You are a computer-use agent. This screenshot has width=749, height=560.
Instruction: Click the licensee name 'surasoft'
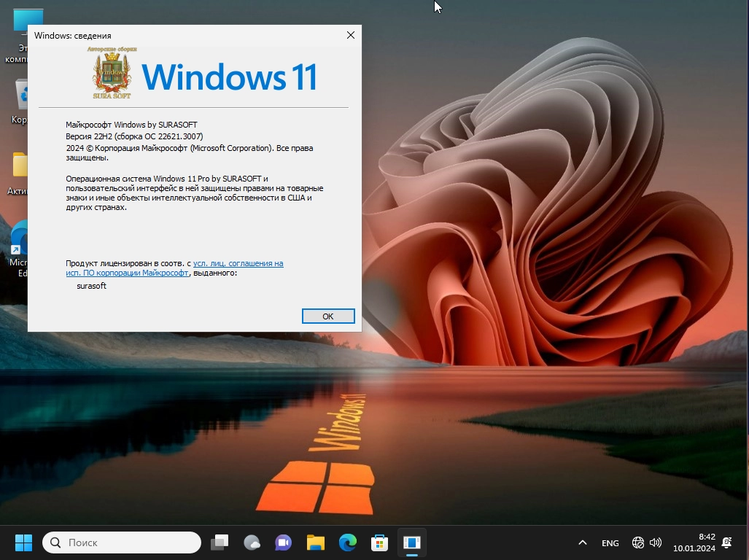91,286
